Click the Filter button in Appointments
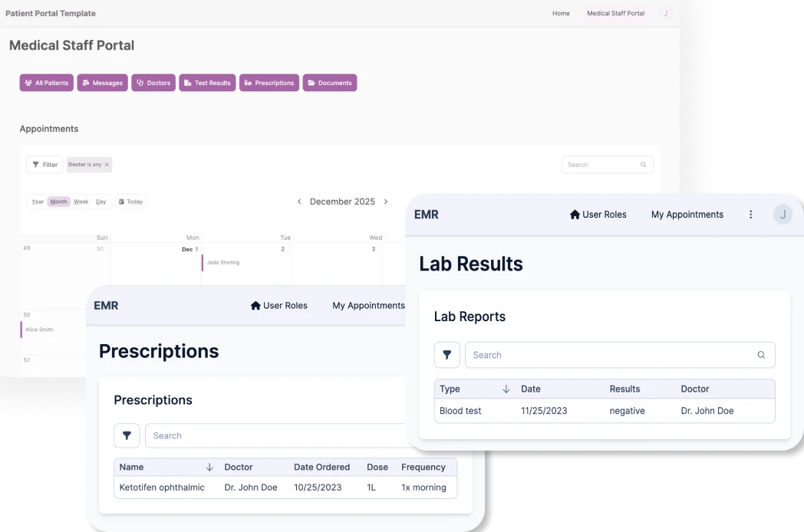The height and width of the screenshot is (532, 804). click(x=44, y=165)
